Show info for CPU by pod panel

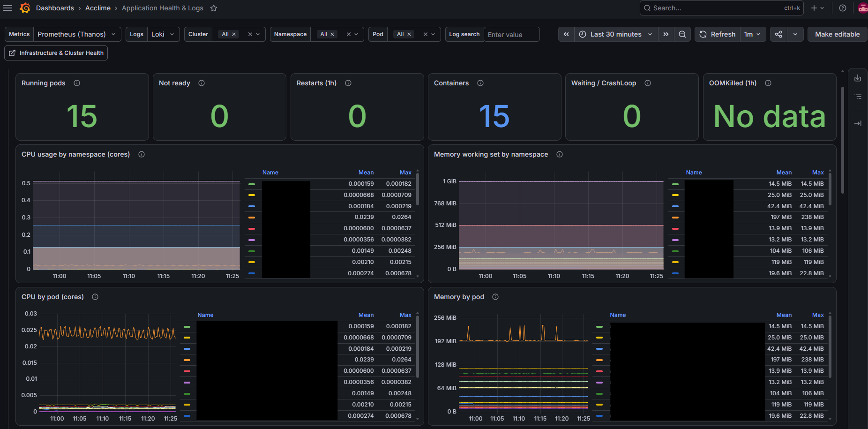point(95,297)
